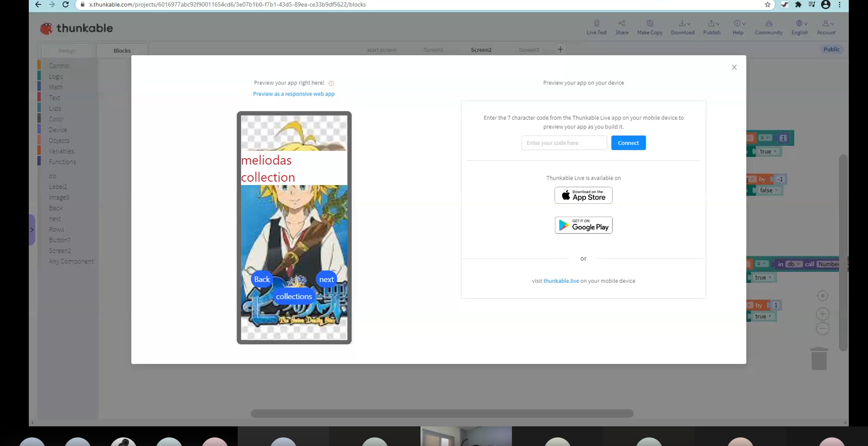Go back in the browser
The width and height of the screenshot is (868, 446).
(38, 5)
